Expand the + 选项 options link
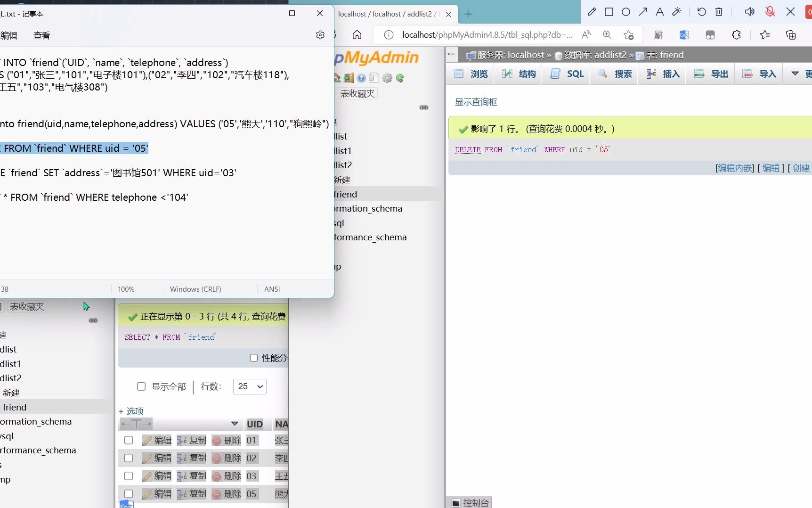 [131, 411]
